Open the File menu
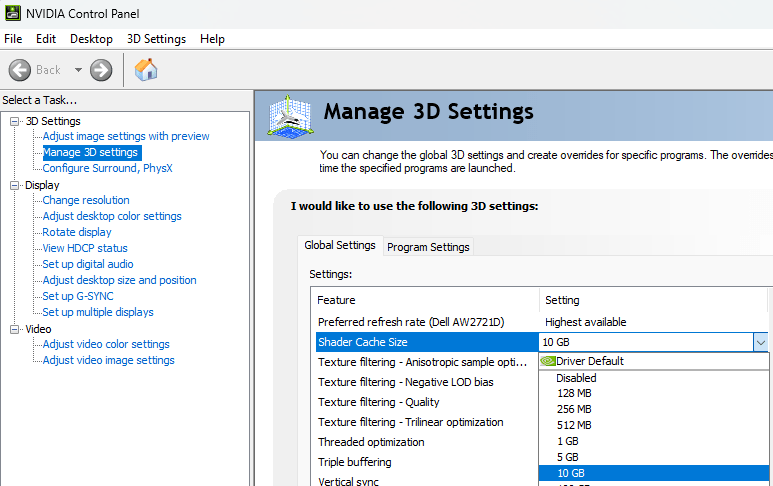773x486 pixels. point(13,39)
